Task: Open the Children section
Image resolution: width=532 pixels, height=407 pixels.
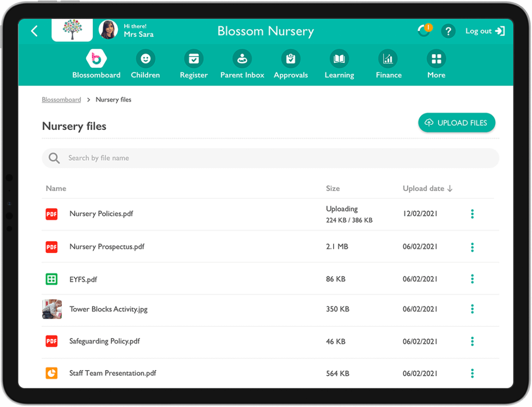Action: 145,63
